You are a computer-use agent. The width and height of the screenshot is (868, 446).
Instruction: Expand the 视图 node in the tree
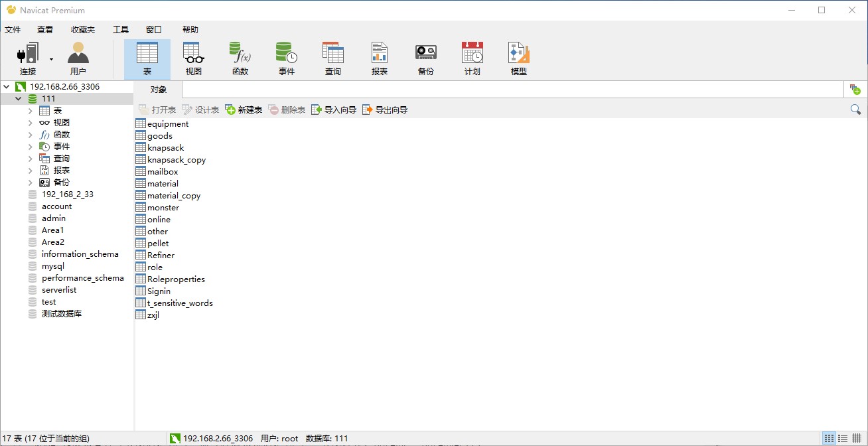[31, 123]
